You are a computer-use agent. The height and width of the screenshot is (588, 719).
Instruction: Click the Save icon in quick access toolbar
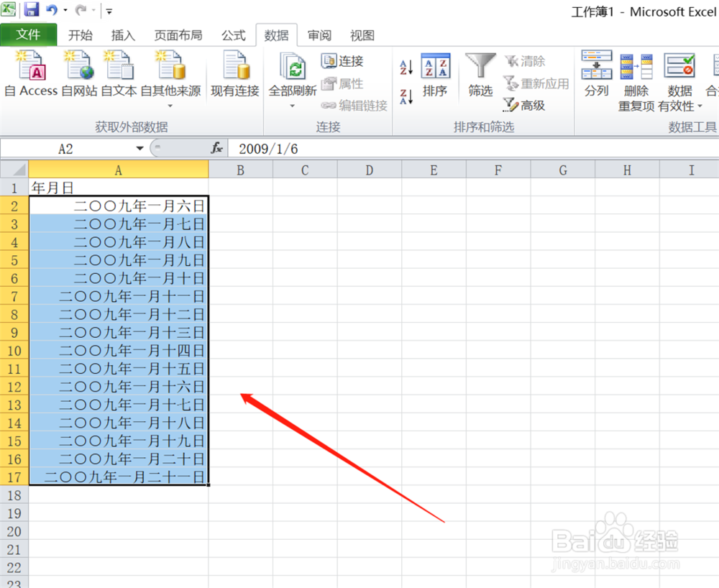tap(31, 9)
